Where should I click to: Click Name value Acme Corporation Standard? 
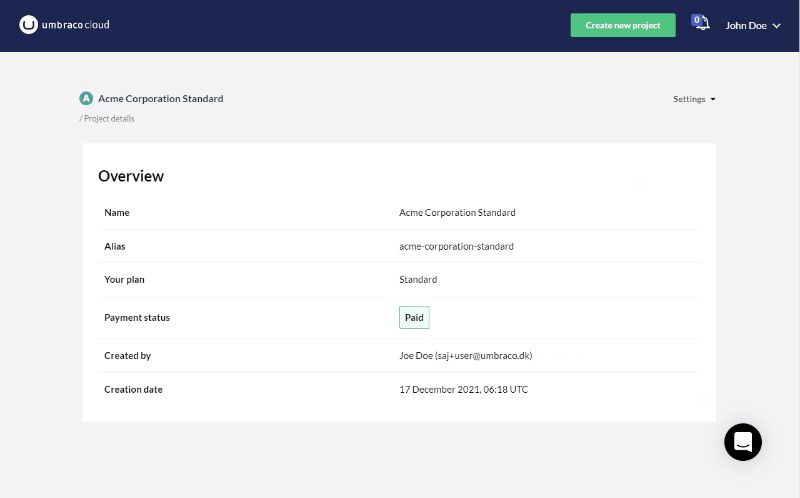pos(457,213)
